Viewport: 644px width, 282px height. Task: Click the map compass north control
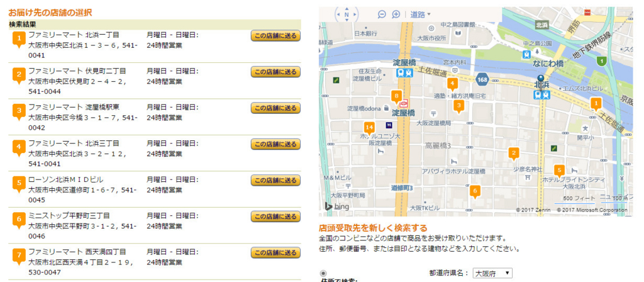point(347,15)
